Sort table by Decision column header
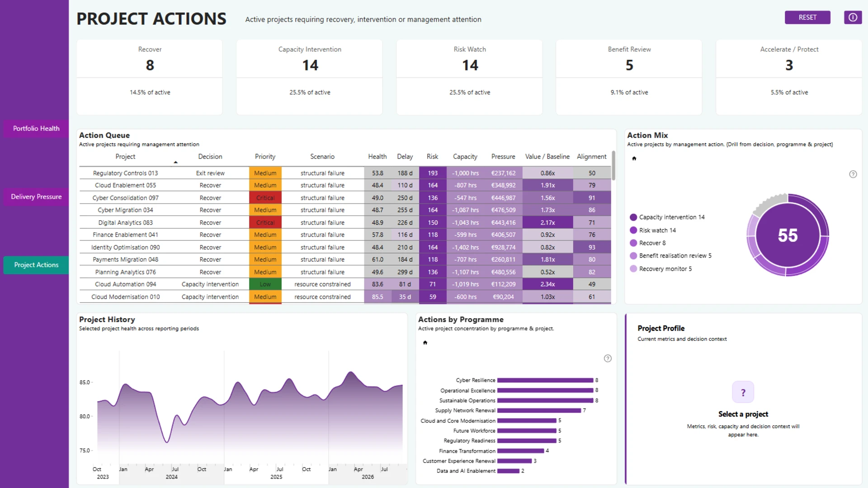Screen dimensions: 868x488 tap(210, 157)
